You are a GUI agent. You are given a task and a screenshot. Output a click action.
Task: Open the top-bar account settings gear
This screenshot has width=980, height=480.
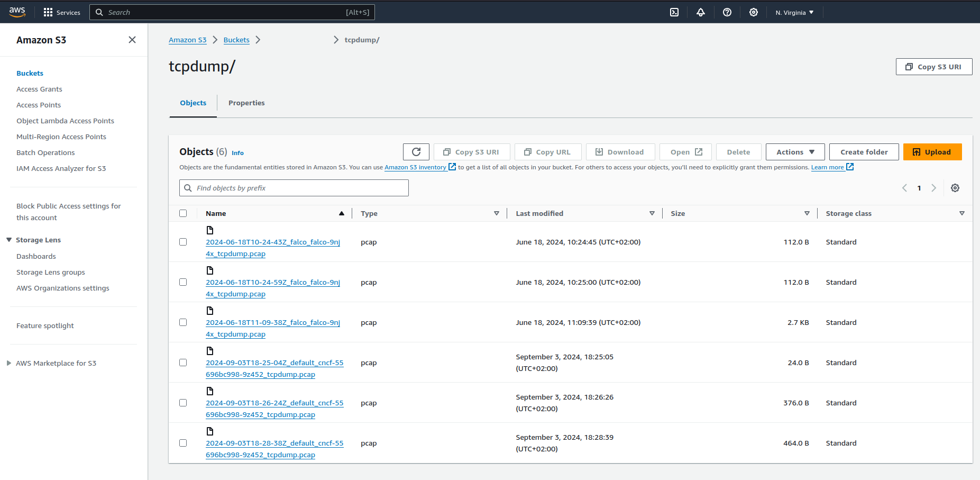click(753, 12)
